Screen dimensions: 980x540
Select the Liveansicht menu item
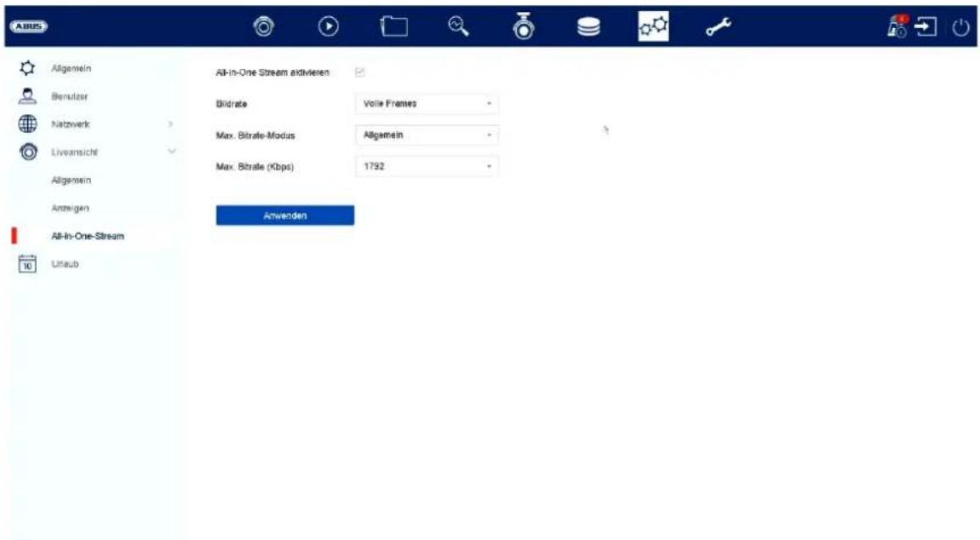point(74,152)
